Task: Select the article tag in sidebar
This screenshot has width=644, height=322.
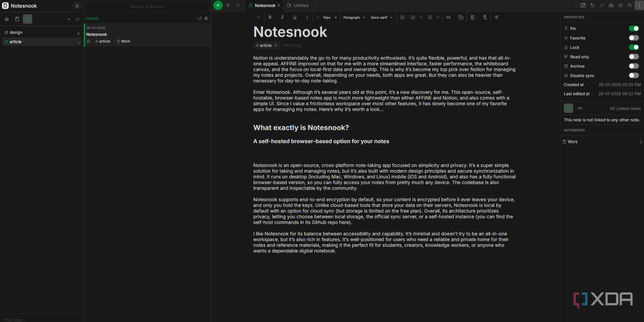Action: 42,42
